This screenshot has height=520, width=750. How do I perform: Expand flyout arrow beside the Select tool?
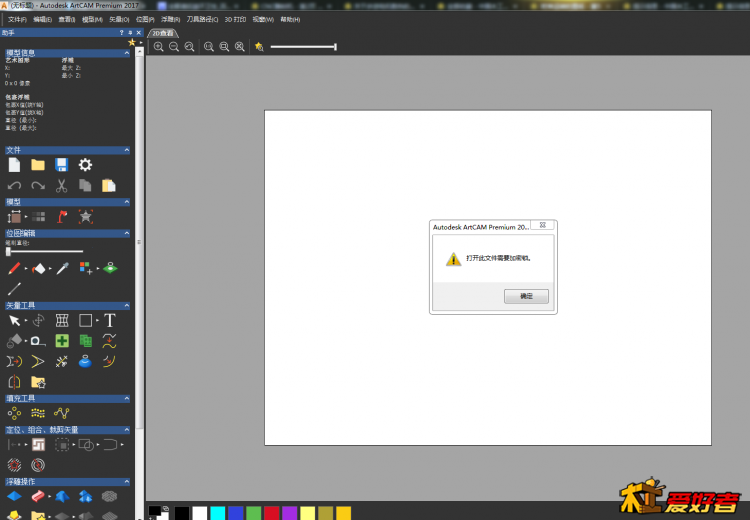click(x=26, y=321)
